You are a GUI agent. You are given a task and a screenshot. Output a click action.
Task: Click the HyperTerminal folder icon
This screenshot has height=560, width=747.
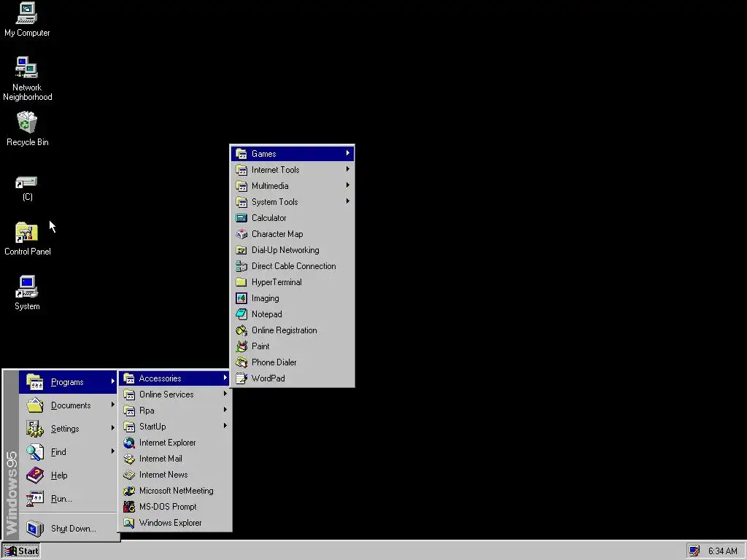(241, 282)
